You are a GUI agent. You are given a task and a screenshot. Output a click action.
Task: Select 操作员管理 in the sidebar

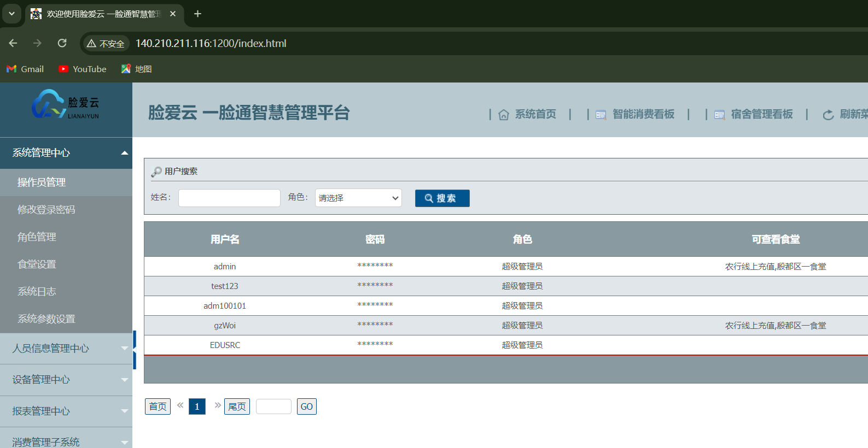pos(66,182)
